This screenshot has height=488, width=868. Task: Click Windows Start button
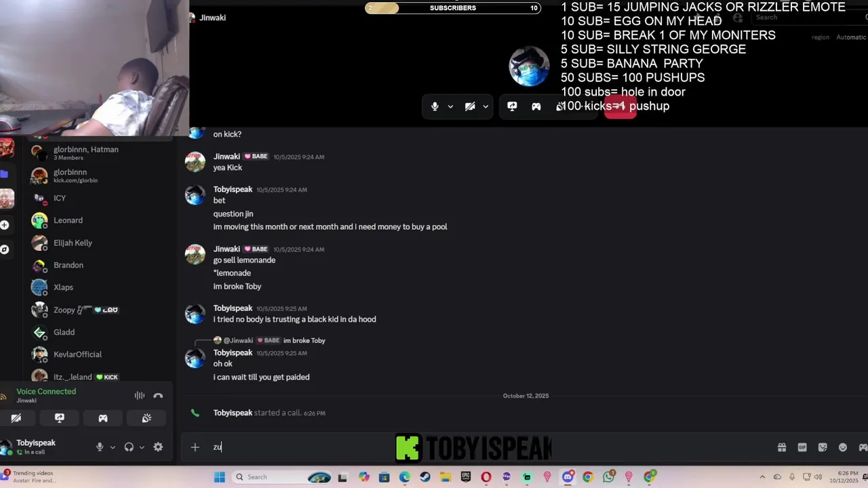pyautogui.click(x=219, y=477)
